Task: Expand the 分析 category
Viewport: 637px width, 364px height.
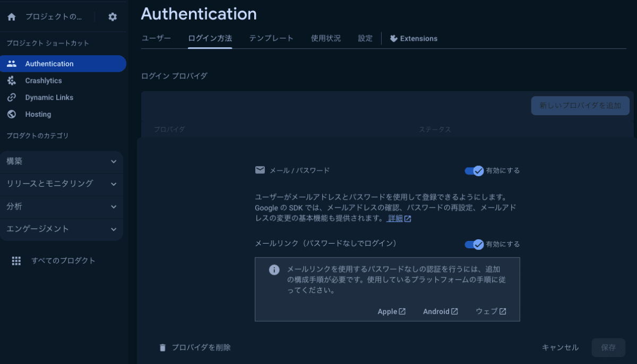Action: 62,206
